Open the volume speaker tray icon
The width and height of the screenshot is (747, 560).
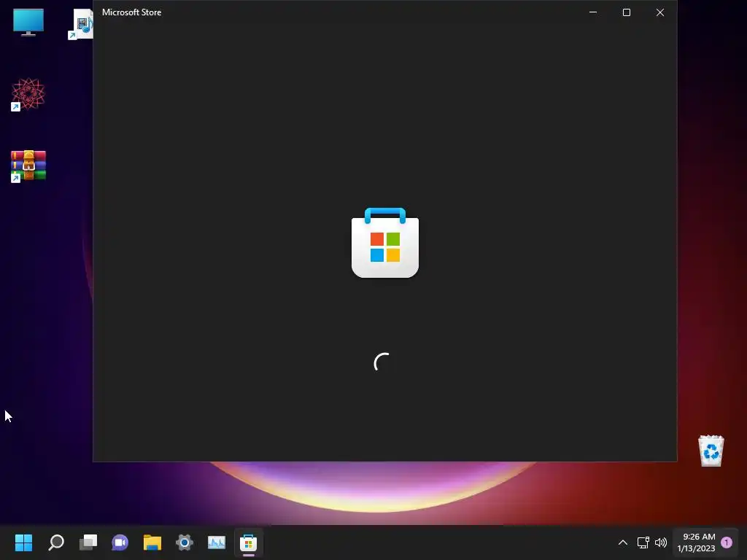tap(661, 542)
